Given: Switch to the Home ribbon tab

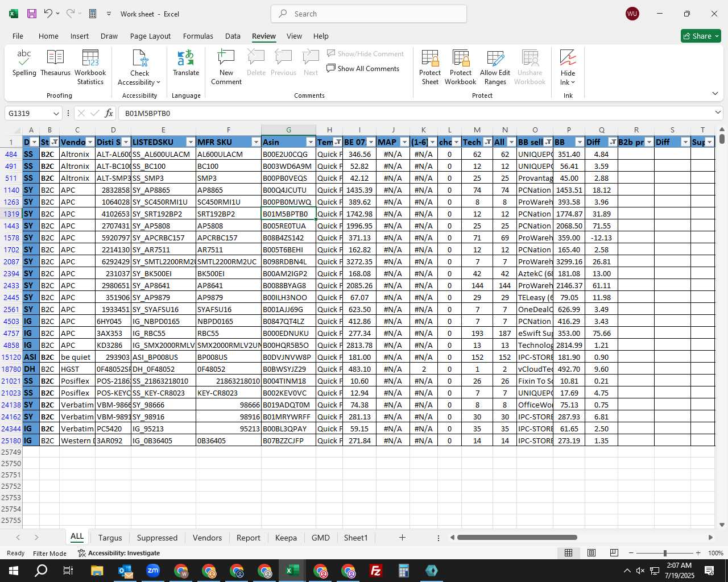Looking at the screenshot, I should [x=48, y=36].
